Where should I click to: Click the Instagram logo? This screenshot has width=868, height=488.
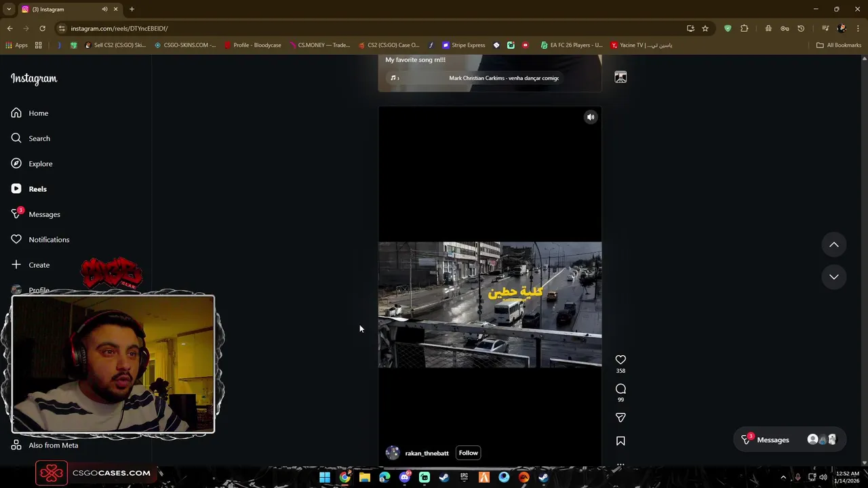point(34,79)
